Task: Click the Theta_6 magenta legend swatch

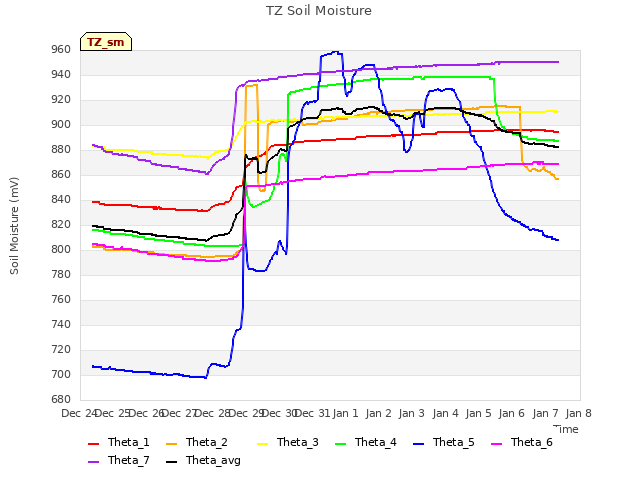Action: [496, 444]
